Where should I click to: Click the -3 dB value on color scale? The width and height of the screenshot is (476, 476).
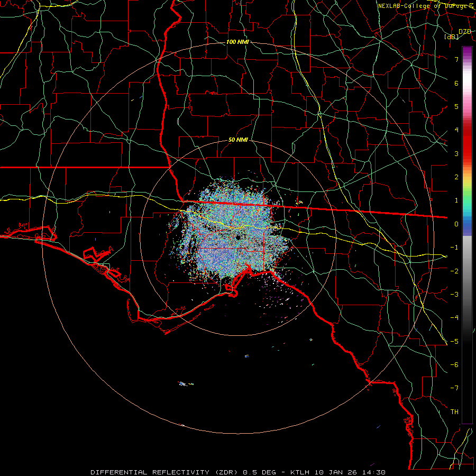(454, 295)
